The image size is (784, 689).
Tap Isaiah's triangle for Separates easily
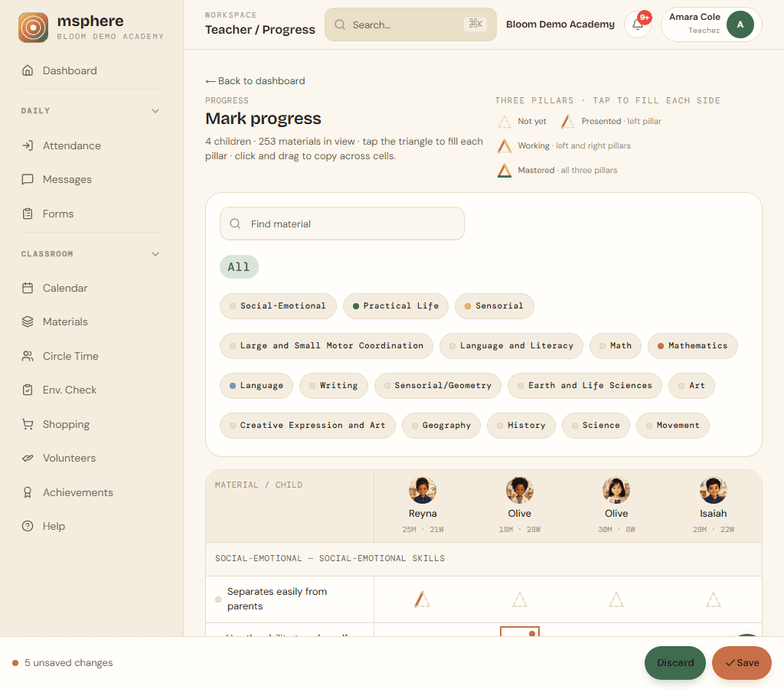coord(713,599)
